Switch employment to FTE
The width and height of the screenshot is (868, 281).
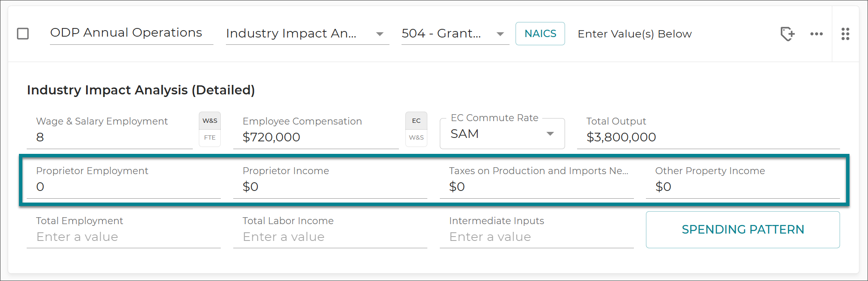(210, 138)
